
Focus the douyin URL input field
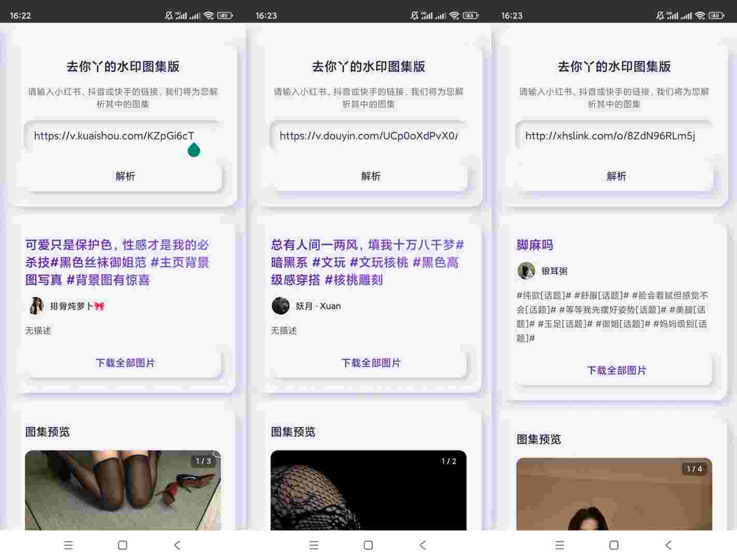368,136
